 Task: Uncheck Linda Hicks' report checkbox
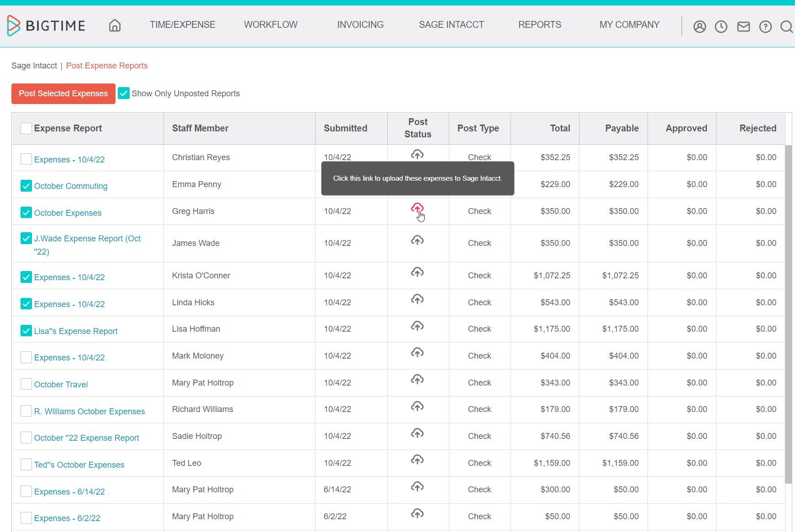point(26,304)
